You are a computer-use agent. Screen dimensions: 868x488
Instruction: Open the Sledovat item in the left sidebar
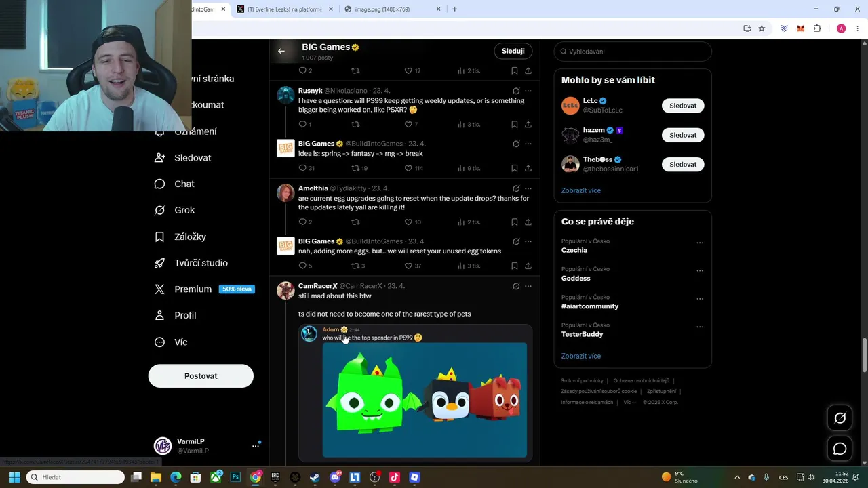click(x=183, y=157)
